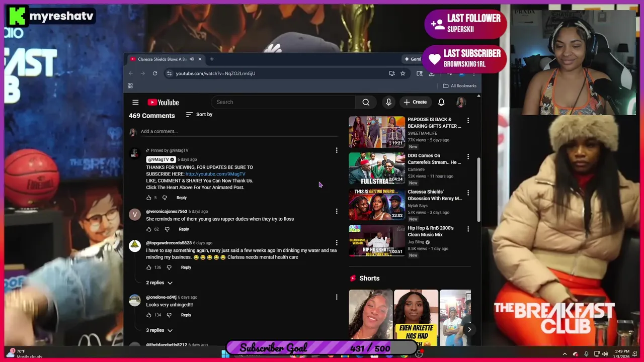Start voice search with microphone icon
644x362 pixels.
pos(388,102)
